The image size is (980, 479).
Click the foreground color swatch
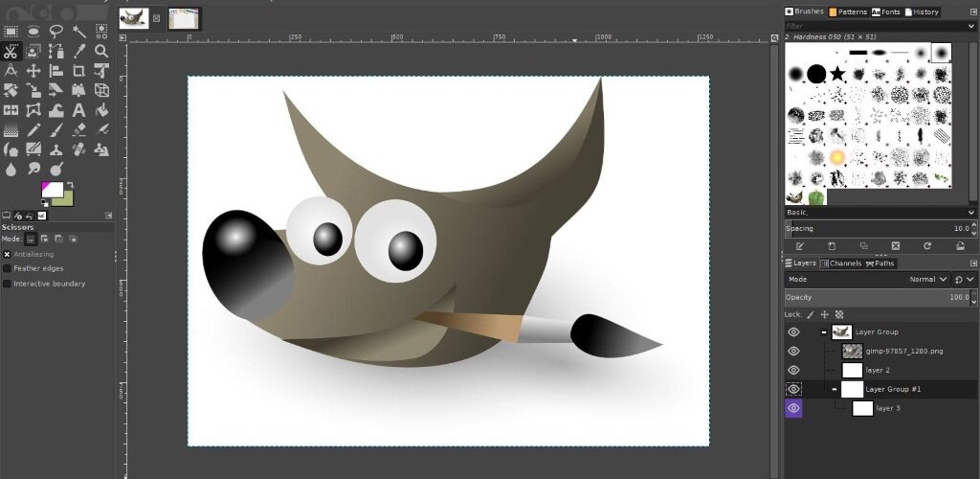click(52, 190)
